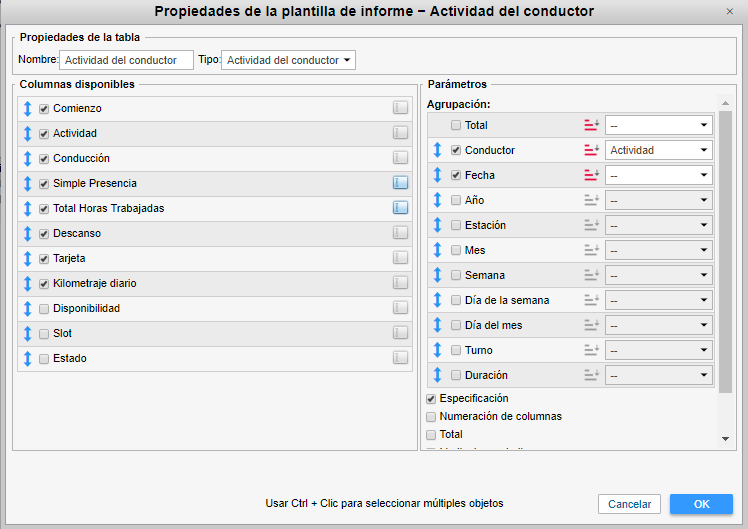
Task: Click the Nombre text input field
Action: [126, 60]
